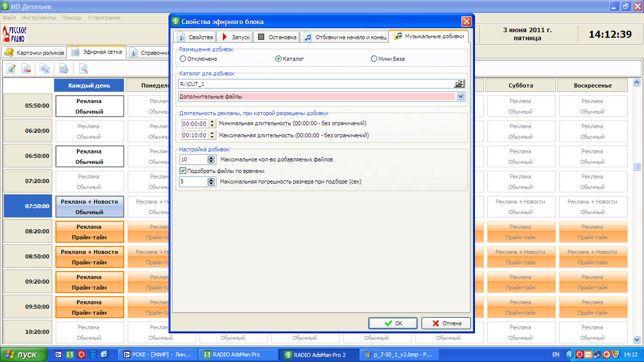
Task: Click the 'Суббота' column header
Action: tap(520, 85)
